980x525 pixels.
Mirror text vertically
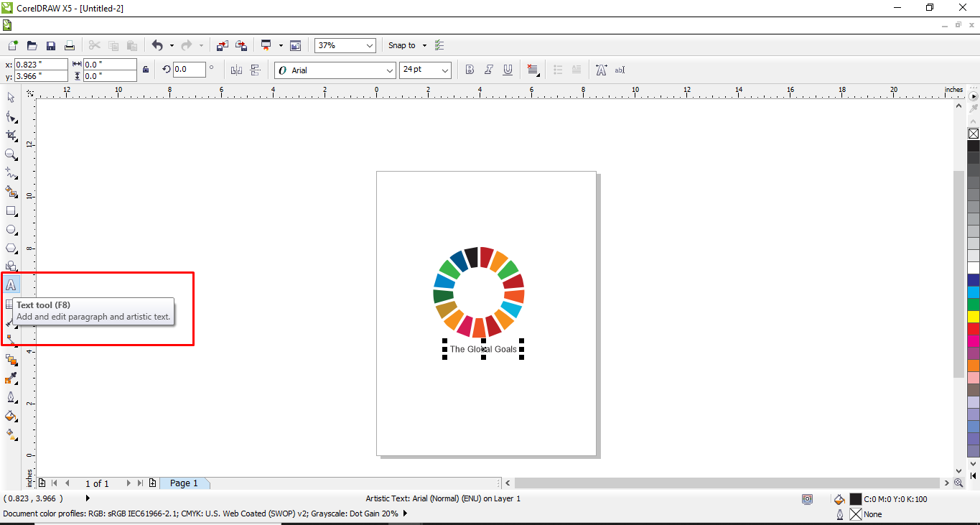click(x=255, y=70)
